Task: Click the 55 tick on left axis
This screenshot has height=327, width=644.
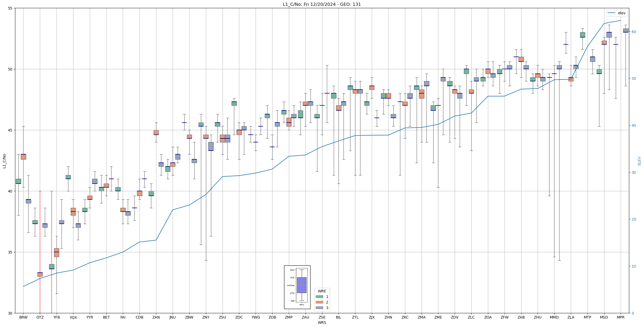Action: pyautogui.click(x=10, y=8)
